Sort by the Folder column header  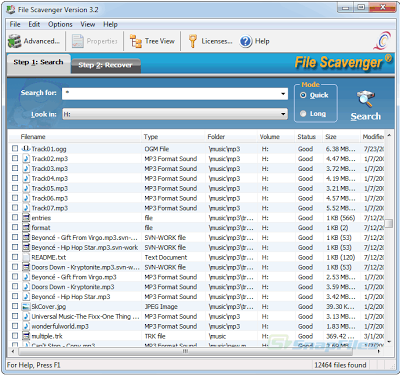[x=231, y=137]
